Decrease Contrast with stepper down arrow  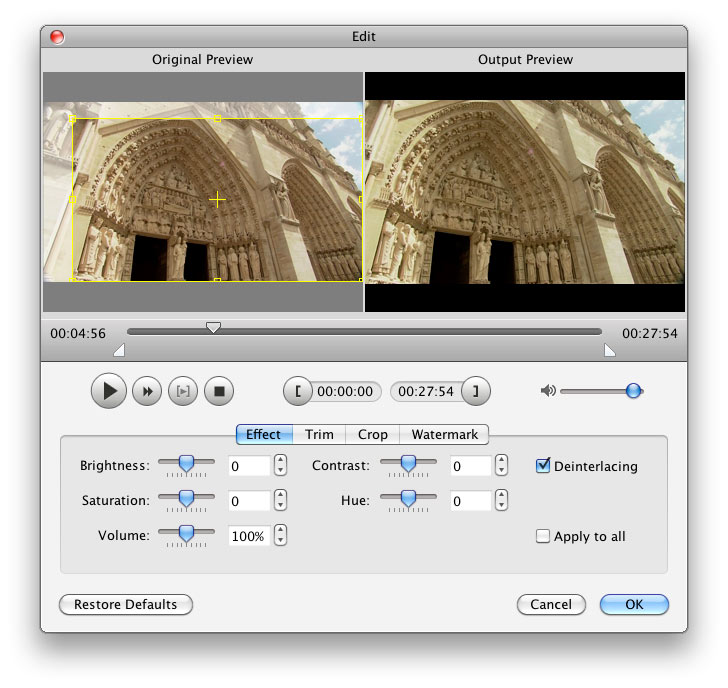pos(501,471)
